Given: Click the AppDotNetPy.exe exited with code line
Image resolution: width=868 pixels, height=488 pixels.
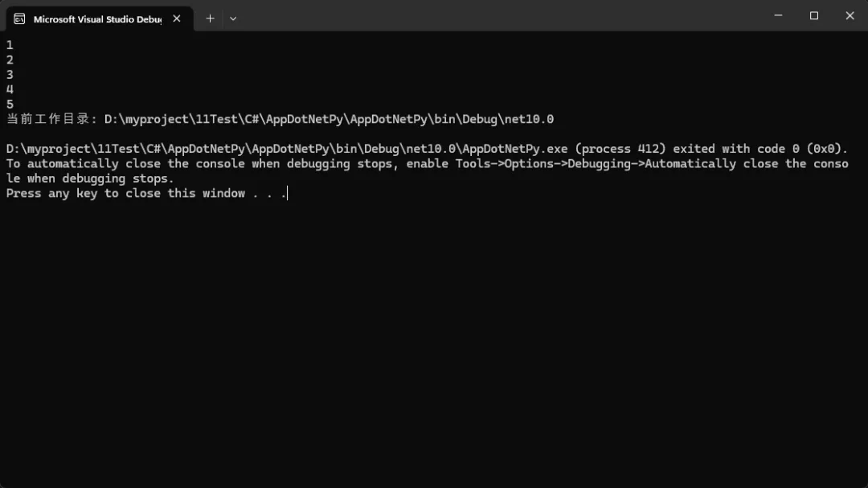Looking at the screenshot, I should [x=427, y=149].
